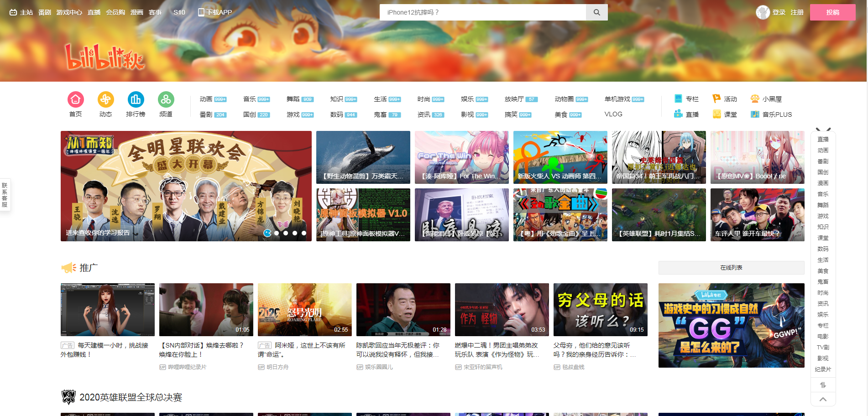Select the last carousel dot indicator
868x416 pixels.
pos(304,233)
